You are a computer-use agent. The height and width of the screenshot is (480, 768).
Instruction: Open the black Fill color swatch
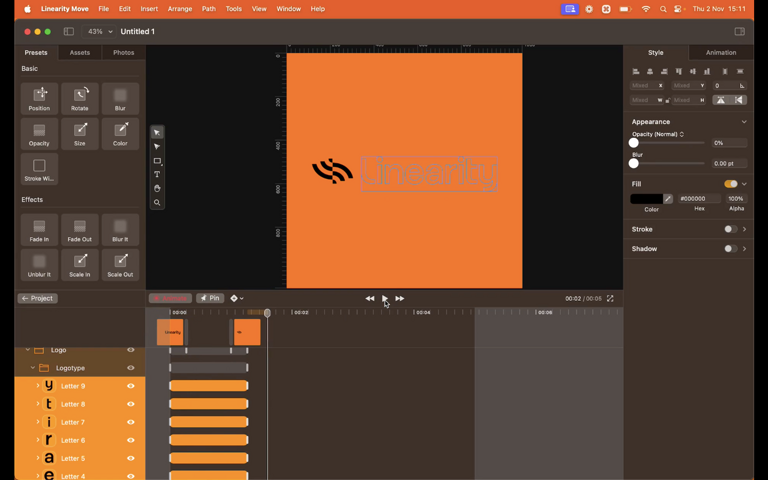click(x=647, y=198)
